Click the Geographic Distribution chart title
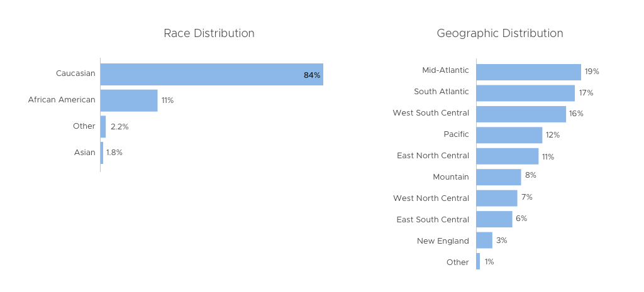Viewport: 644px width, 292px height. click(500, 33)
